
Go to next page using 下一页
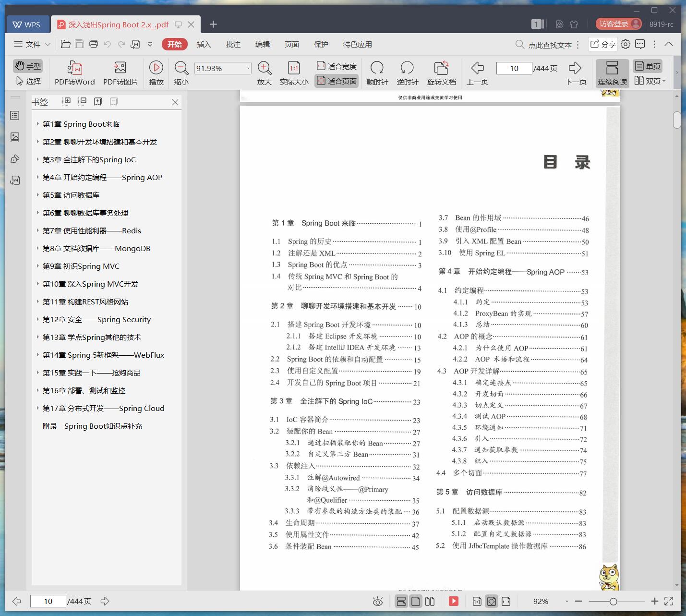click(x=576, y=73)
